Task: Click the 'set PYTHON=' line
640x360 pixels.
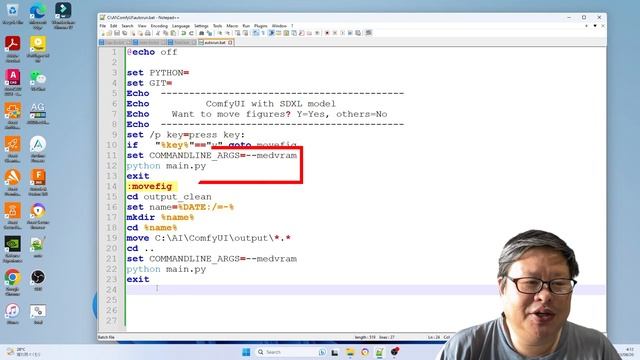Action: click(x=158, y=73)
